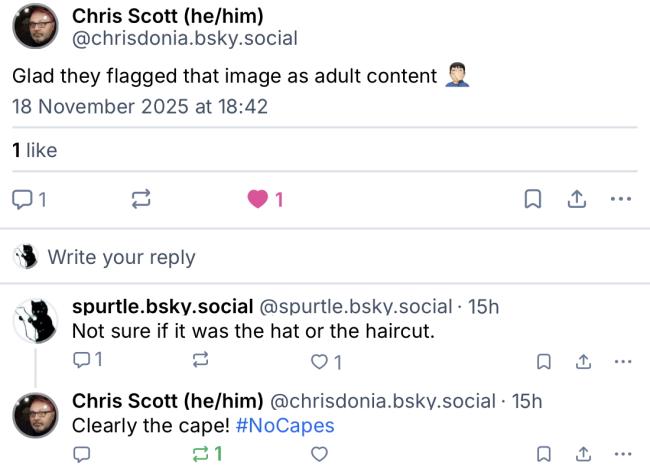Like spurtle's hat or haircut comment
The image size is (650, 476).
(x=319, y=361)
